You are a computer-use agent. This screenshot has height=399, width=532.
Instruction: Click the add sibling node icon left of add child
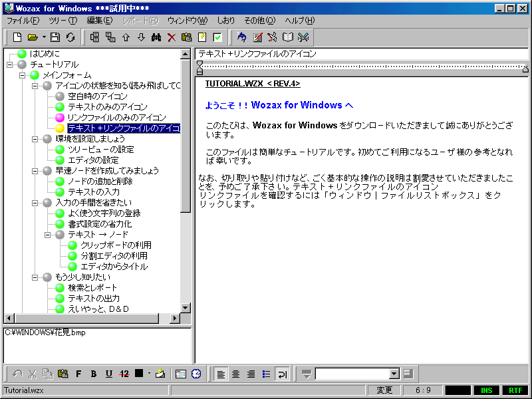coord(94,37)
